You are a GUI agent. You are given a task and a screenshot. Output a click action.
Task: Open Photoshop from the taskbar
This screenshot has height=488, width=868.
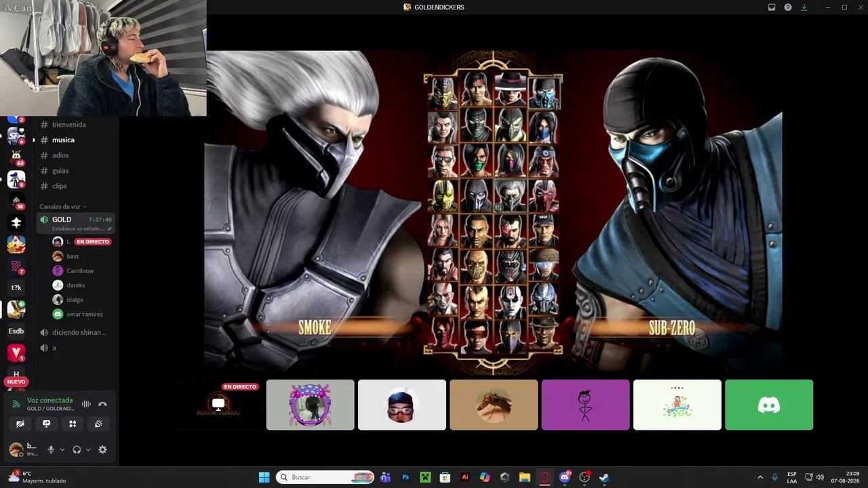pos(406,477)
